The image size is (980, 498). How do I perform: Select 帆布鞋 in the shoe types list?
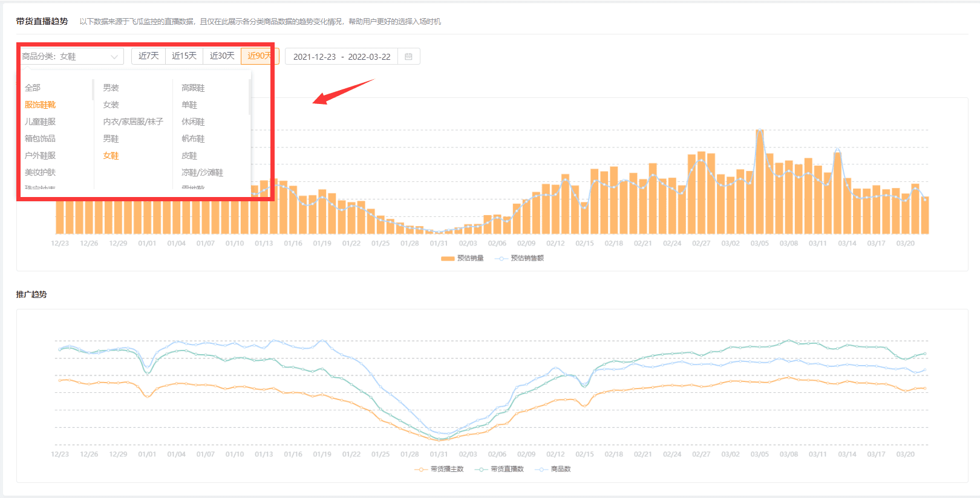point(193,138)
